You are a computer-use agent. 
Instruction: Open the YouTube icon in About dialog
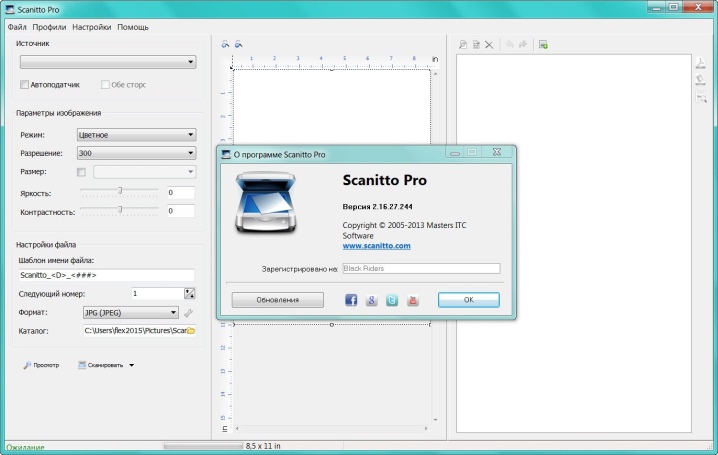click(413, 300)
